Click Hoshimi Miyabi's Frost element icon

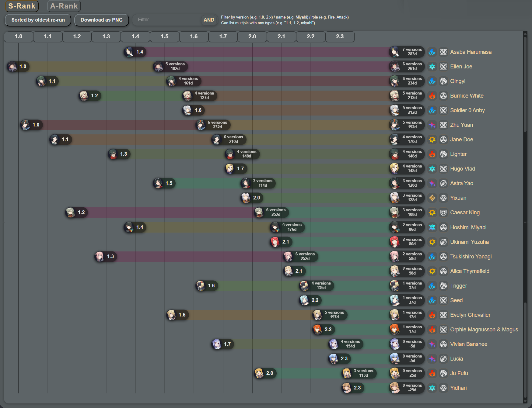[432, 227]
